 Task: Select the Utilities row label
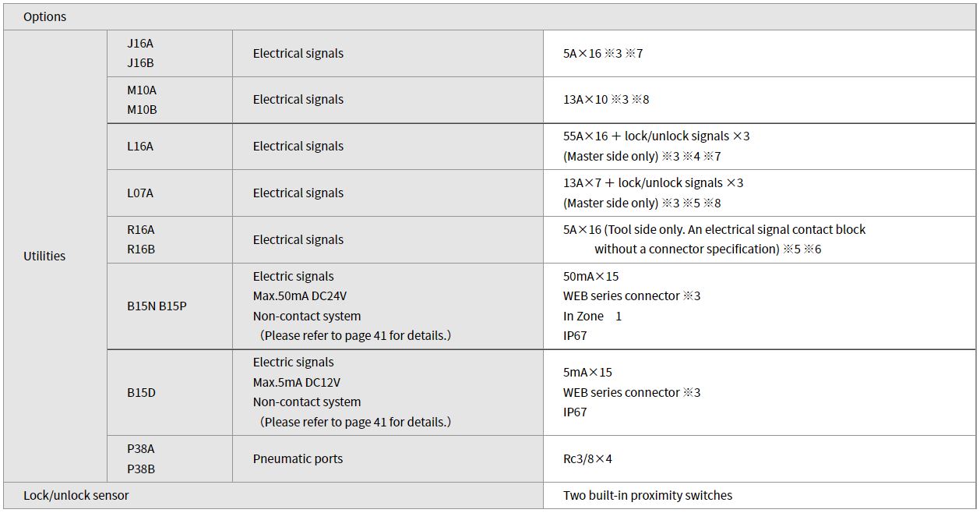point(44,256)
